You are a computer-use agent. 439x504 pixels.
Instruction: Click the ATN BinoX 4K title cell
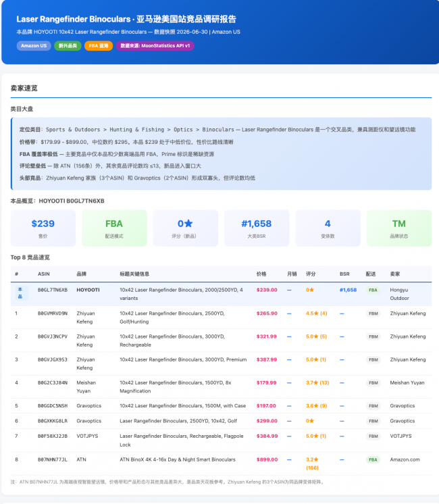[178, 459]
